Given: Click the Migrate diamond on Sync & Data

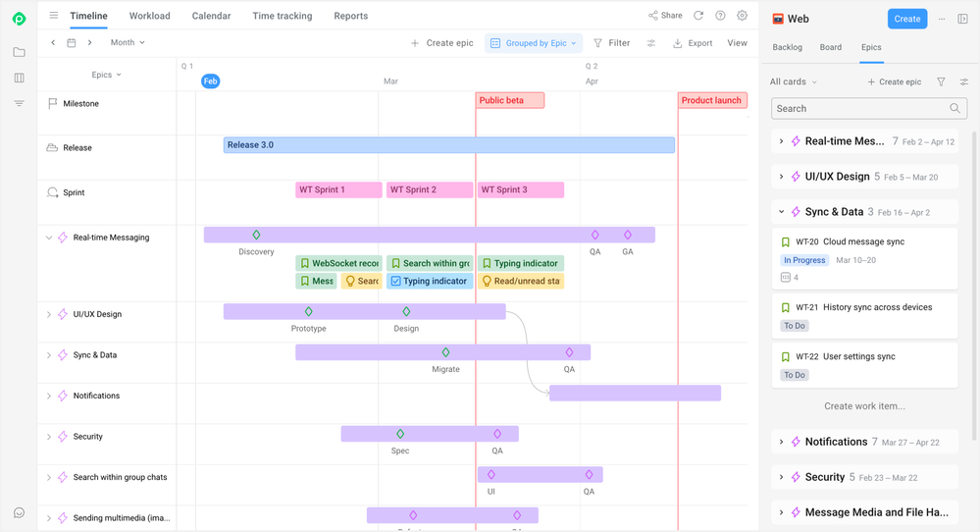Looking at the screenshot, I should (x=445, y=352).
